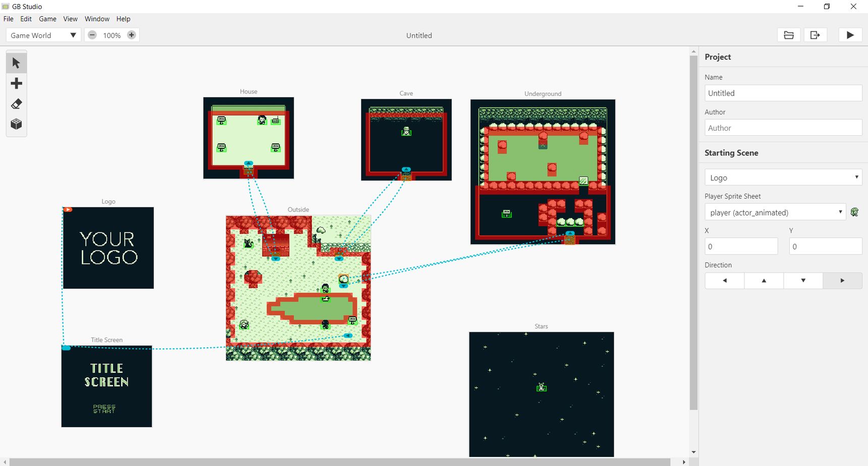The height and width of the screenshot is (466, 868).
Task: Focus the Y position field
Action: (x=826, y=246)
